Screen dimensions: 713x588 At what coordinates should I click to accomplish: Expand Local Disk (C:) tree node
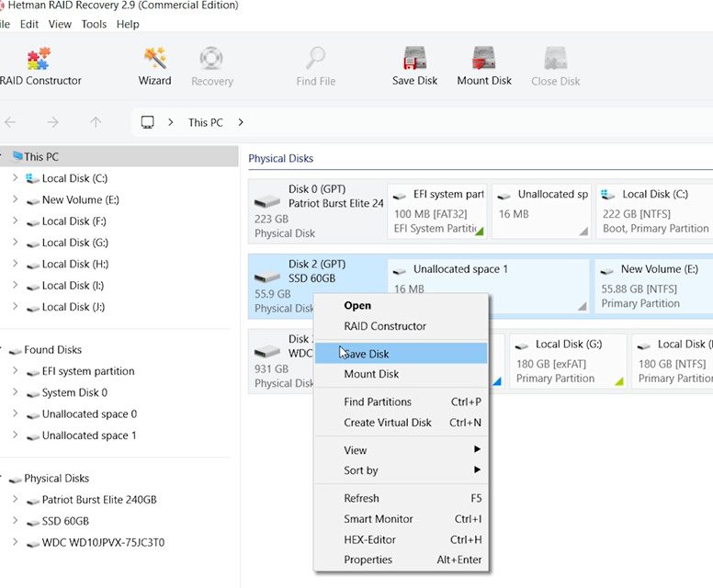[x=15, y=178]
